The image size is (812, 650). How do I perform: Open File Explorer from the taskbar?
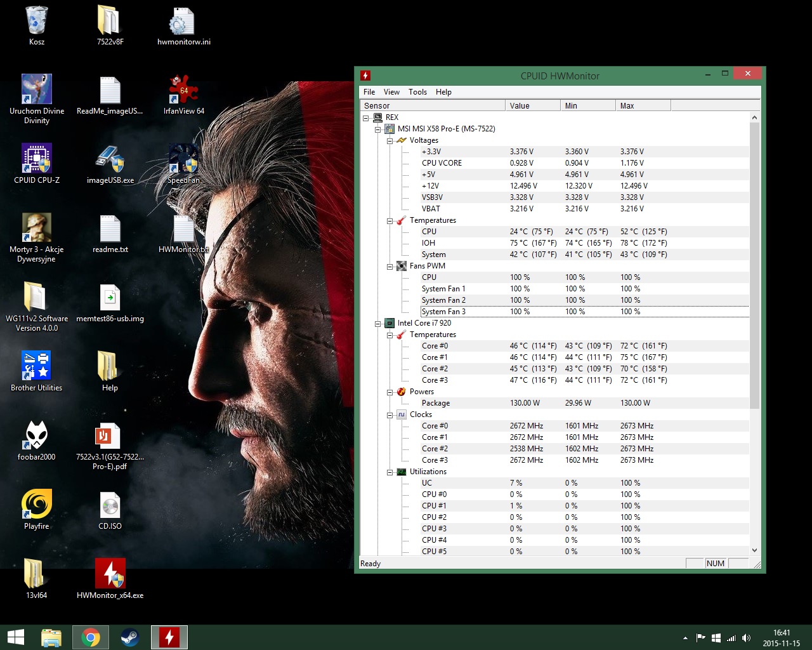coord(51,637)
